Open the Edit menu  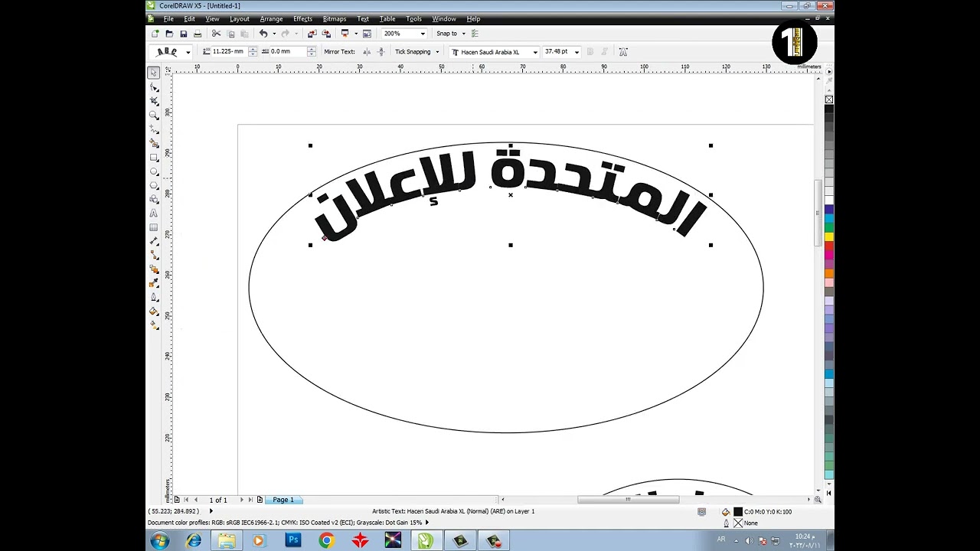click(x=189, y=18)
